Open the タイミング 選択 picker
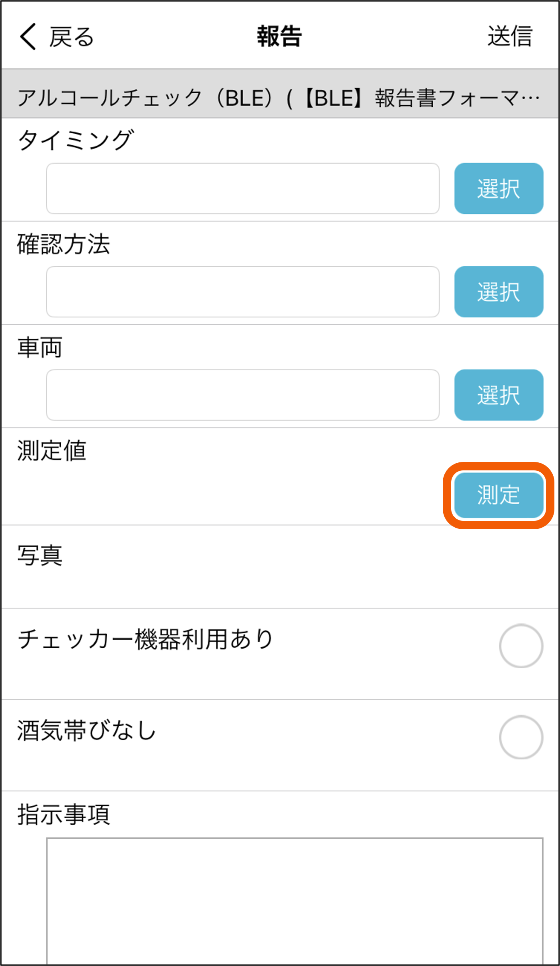 point(498,189)
